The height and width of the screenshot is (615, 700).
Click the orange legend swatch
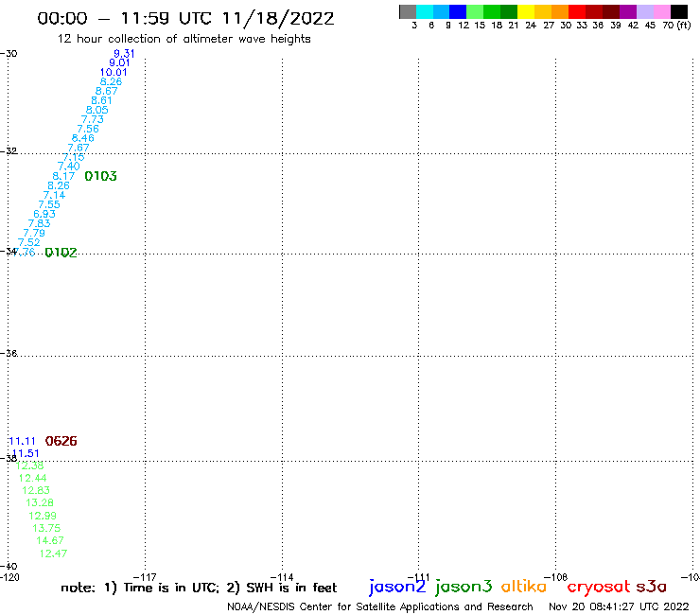tap(560, 11)
